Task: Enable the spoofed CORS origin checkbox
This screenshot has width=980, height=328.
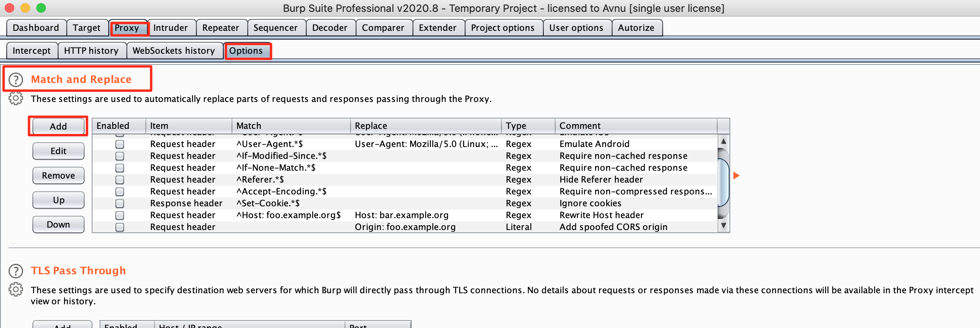Action: [120, 227]
